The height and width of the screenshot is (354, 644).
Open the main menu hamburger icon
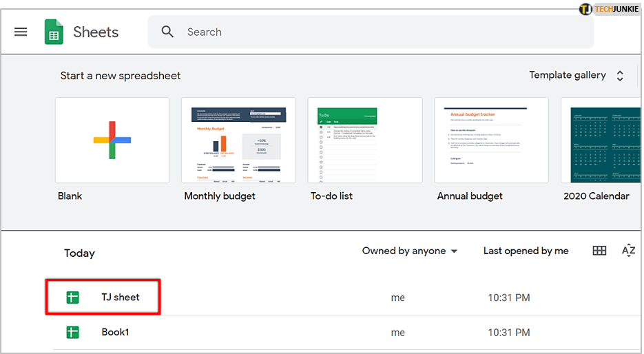(x=21, y=32)
